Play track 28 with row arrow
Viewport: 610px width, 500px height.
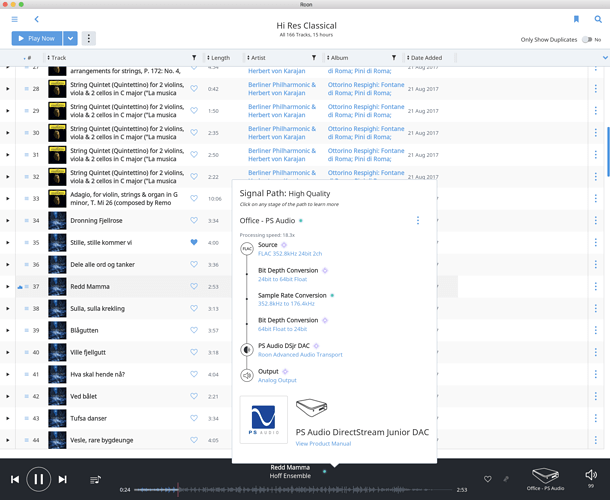click(7, 89)
